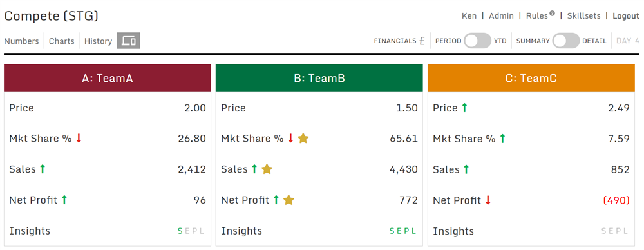Click TeamC's green Price up arrow
This screenshot has width=644, height=250.
coord(464,108)
